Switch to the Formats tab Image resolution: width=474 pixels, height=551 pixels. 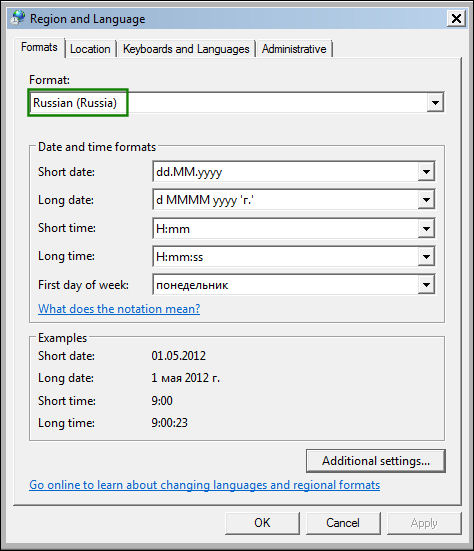click(39, 47)
